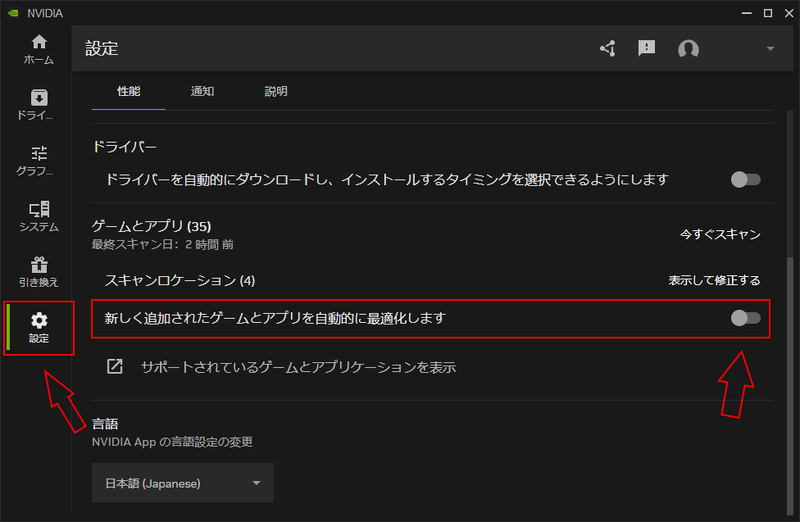This screenshot has height=522, width=800.
Task: Click 今すぐスキャン scan now button
Action: coord(720,234)
